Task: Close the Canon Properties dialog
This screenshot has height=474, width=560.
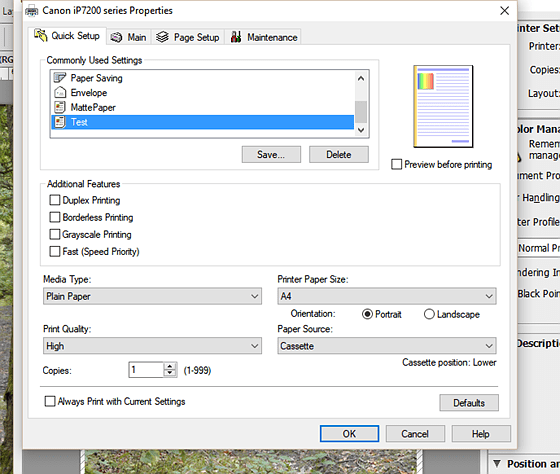Action: point(504,11)
